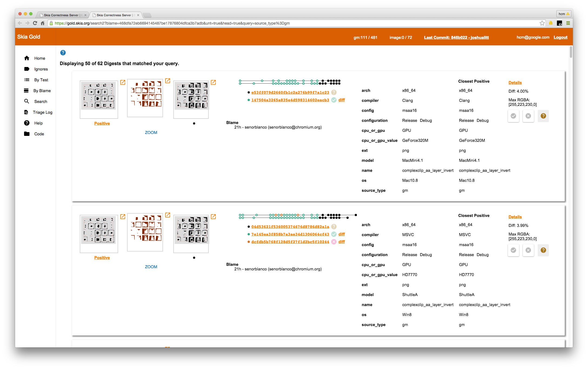588x369 pixels.
Task: Click digest hash e53ff079d2660fb1c2a276b99f7a1c23
Action: 290,92
